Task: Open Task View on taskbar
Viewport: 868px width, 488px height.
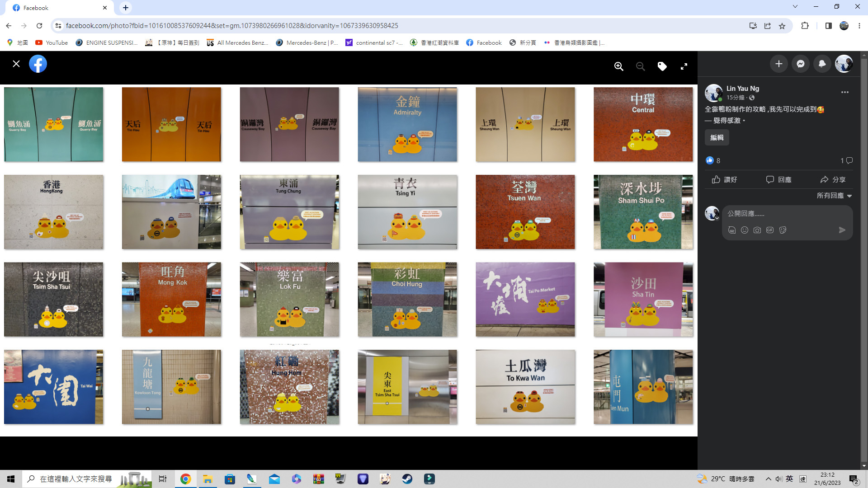Action: click(x=162, y=479)
